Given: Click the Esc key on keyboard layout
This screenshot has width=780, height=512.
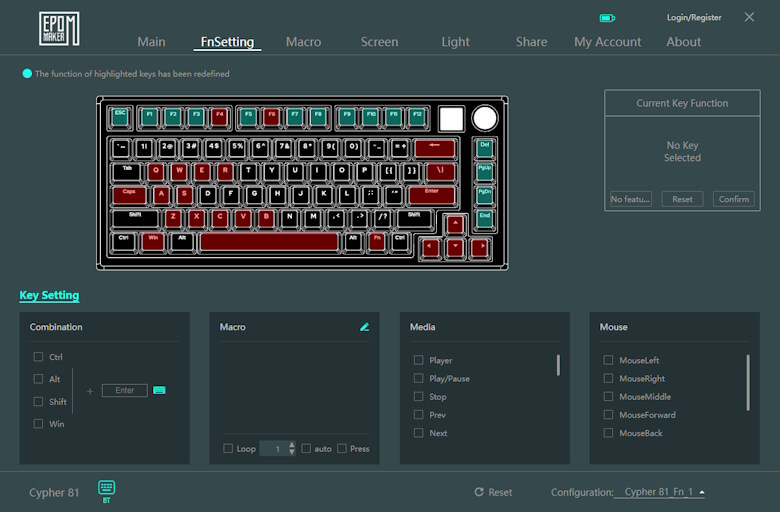Looking at the screenshot, I should point(121,116).
